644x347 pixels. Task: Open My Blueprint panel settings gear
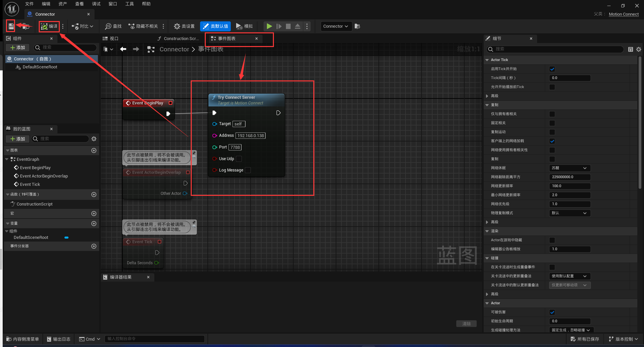pos(94,139)
